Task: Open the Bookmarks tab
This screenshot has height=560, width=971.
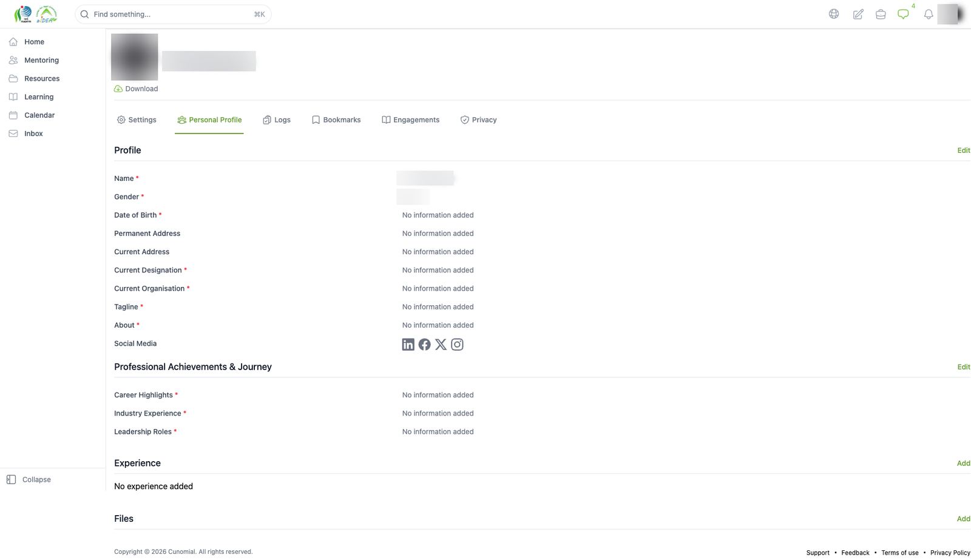Action: [336, 120]
